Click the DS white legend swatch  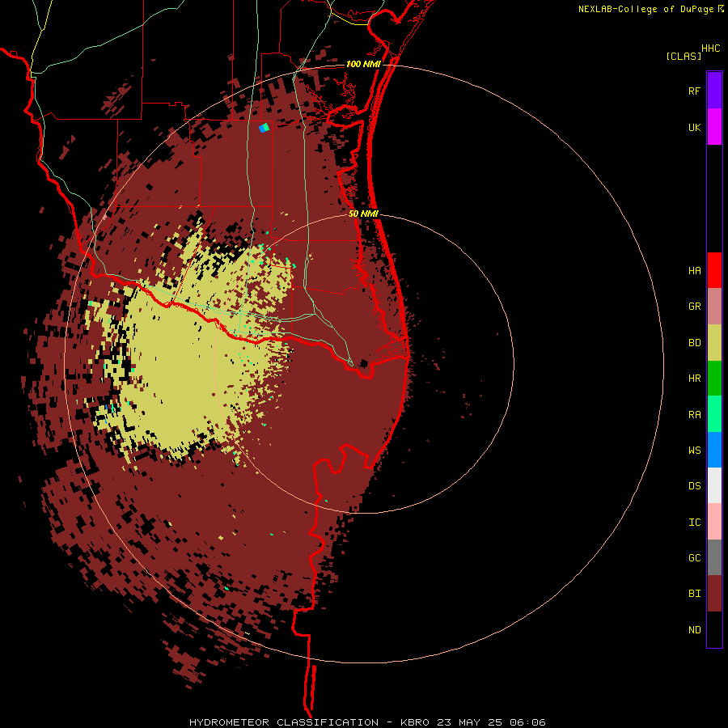click(x=714, y=485)
